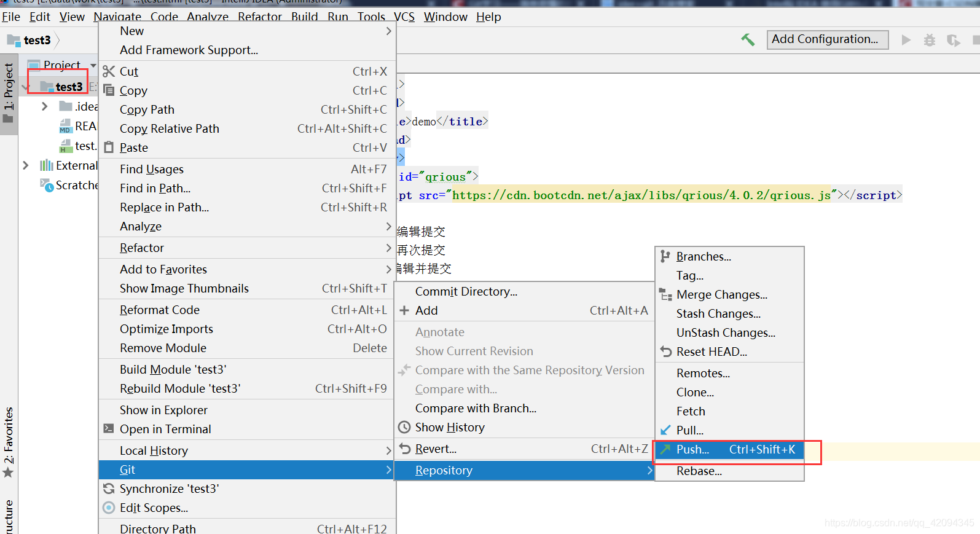Image resolution: width=980 pixels, height=534 pixels.
Task: Click the Paste clipboard icon
Action: pyautogui.click(x=109, y=147)
